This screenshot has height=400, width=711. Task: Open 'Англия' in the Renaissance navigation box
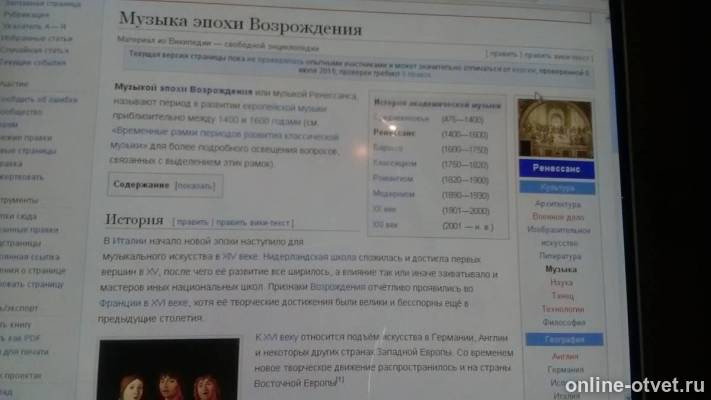coord(565,356)
